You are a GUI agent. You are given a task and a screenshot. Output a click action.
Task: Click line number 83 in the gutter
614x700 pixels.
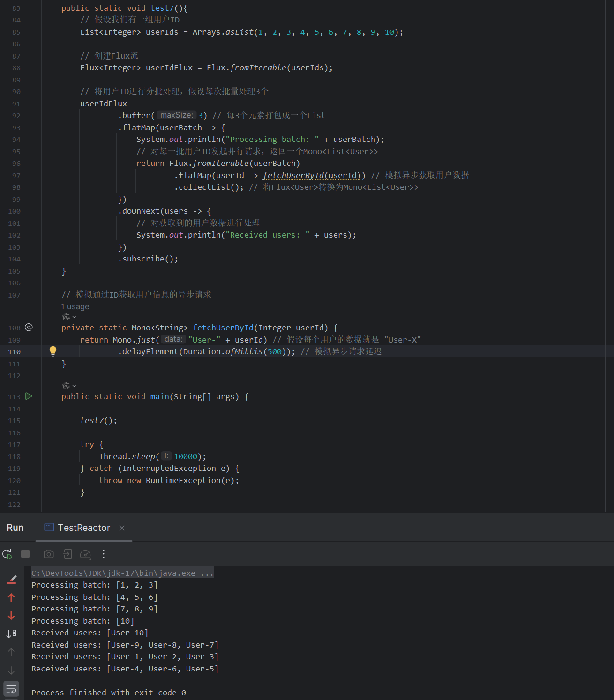(x=16, y=8)
